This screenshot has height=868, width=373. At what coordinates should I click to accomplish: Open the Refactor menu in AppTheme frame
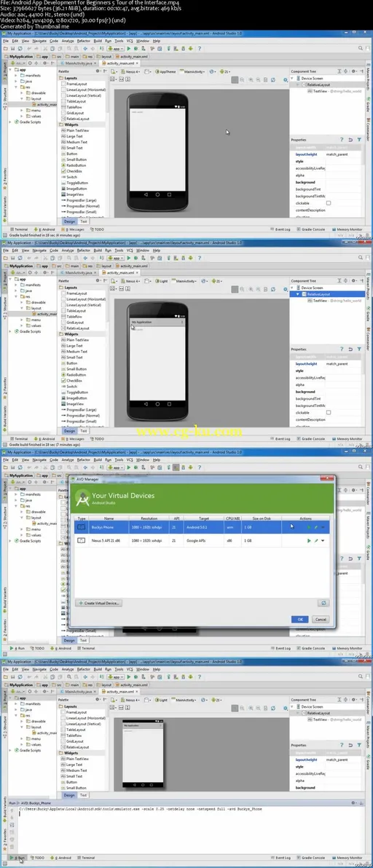tap(84, 40)
